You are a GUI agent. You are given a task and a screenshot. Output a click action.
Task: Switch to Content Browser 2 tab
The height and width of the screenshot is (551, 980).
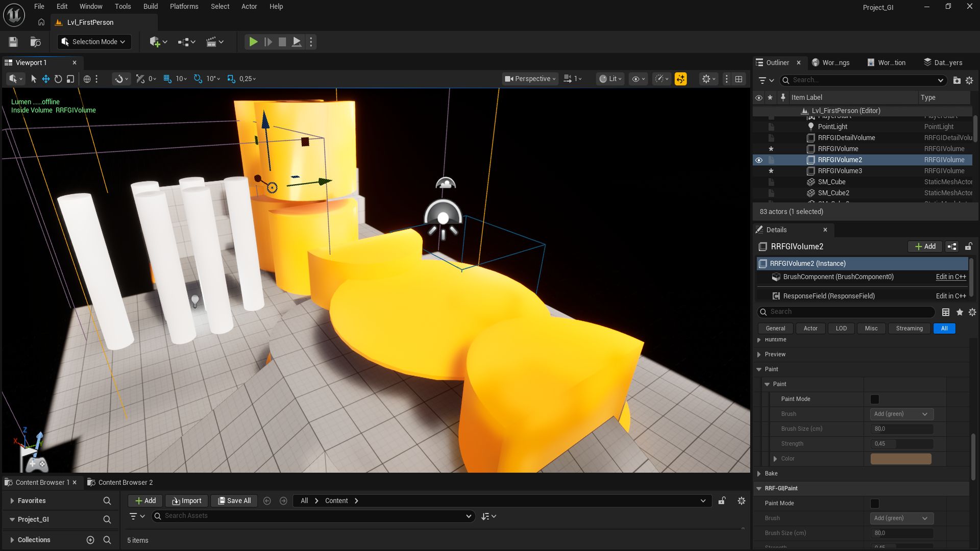pyautogui.click(x=120, y=483)
